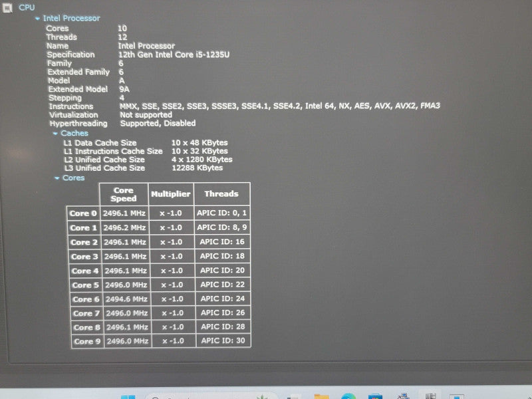Select the Core 7 row header
532x399 pixels.
coord(86,313)
